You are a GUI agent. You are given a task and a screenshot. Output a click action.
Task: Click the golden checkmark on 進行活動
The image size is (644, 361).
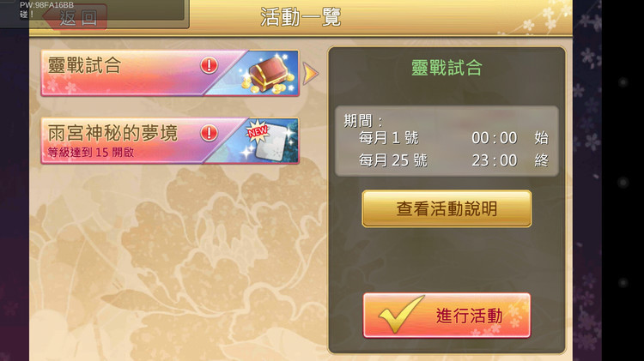click(x=401, y=314)
